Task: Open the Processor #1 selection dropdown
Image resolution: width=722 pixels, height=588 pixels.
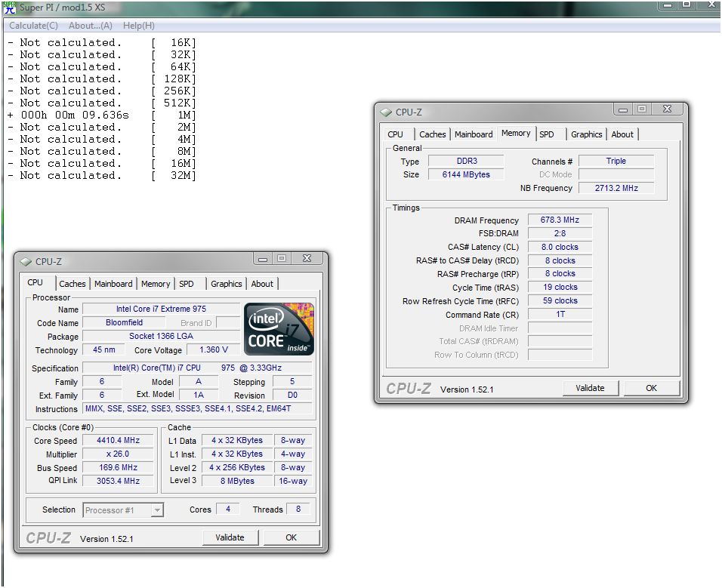Action: tap(157, 510)
